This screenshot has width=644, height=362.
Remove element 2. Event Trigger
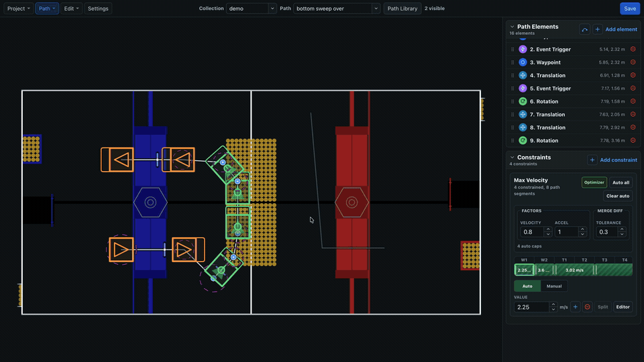pos(633,49)
